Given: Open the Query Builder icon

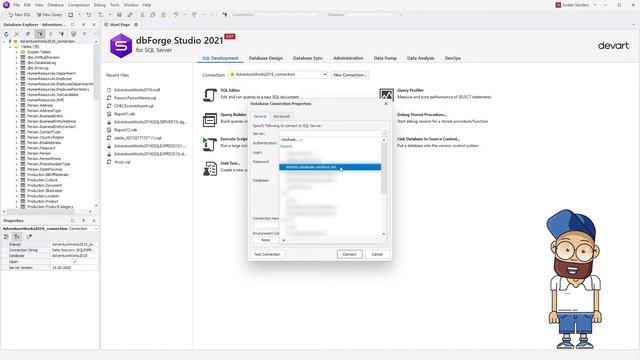Looking at the screenshot, I should tap(210, 120).
